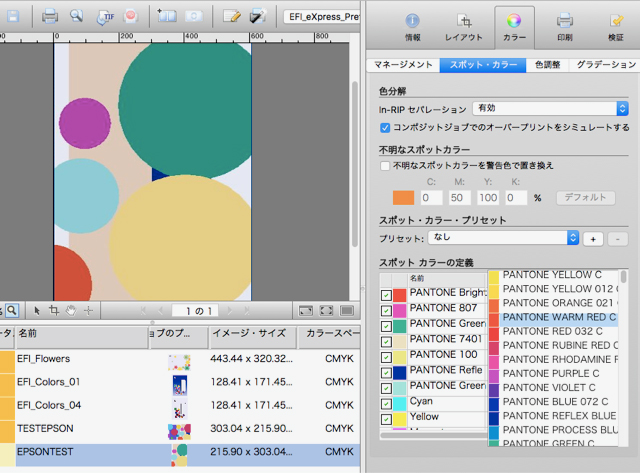The width and height of the screenshot is (640, 473).
Task: Click the plus button beside the preset
Action: click(x=592, y=239)
